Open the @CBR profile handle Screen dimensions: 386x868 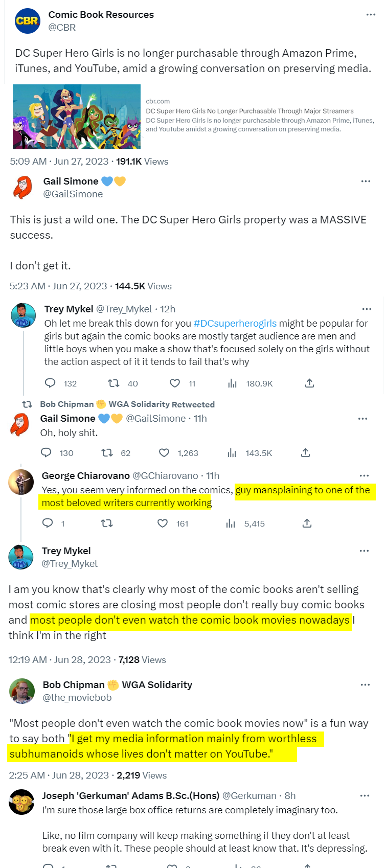(x=62, y=28)
